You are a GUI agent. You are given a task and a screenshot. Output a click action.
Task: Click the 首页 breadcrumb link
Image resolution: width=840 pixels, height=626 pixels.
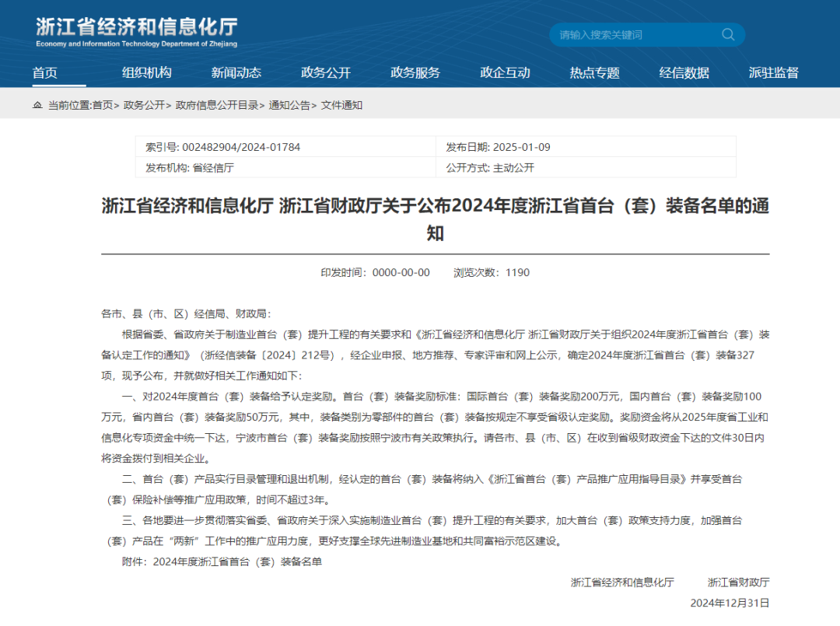[102, 106]
